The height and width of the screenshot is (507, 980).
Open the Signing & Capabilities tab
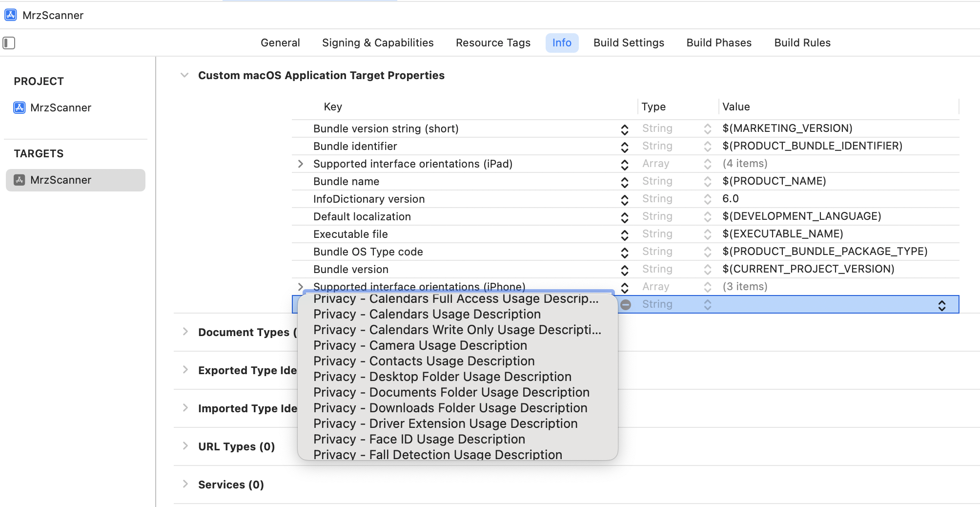coord(377,43)
